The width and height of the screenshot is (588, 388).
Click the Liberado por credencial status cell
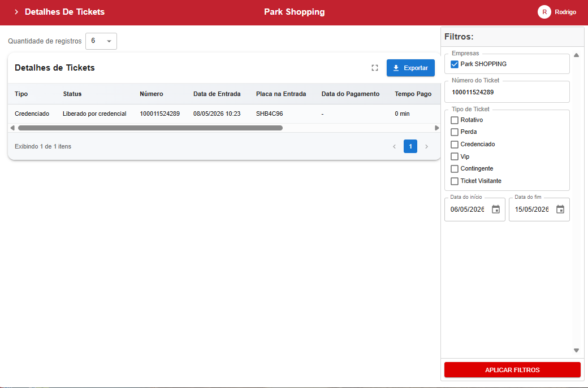(94, 114)
